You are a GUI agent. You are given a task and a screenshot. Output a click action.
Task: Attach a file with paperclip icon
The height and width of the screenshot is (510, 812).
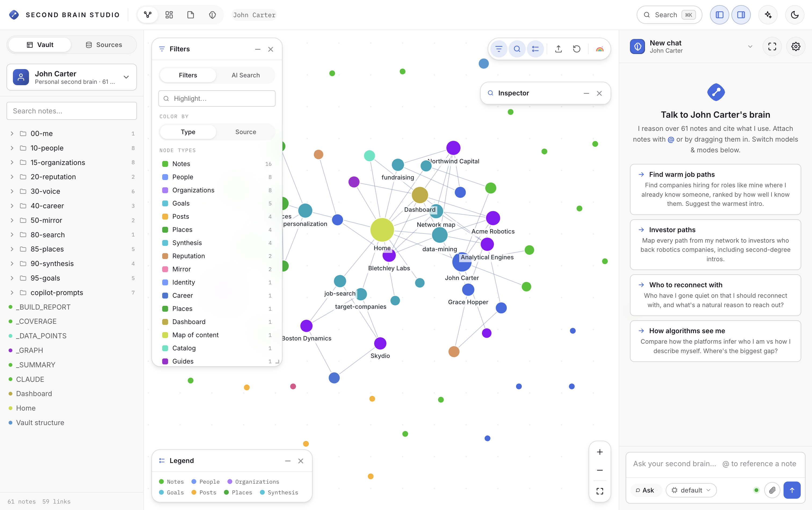(772, 490)
